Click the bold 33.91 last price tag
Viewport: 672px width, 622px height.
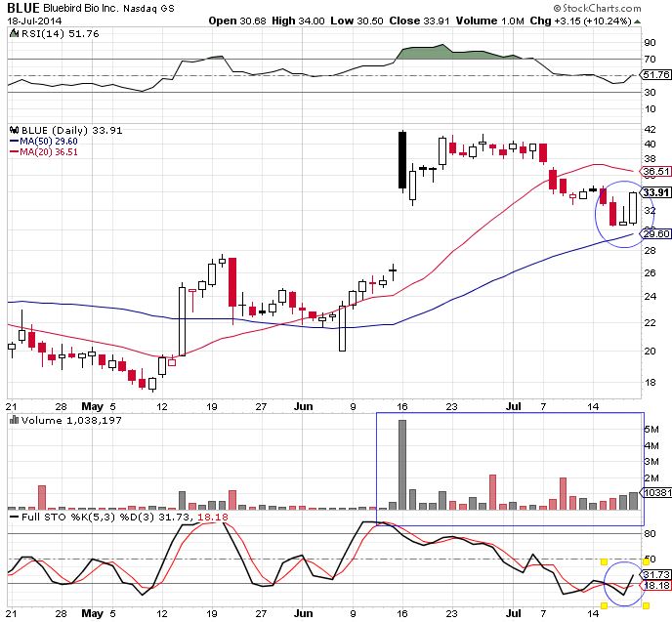[656, 192]
